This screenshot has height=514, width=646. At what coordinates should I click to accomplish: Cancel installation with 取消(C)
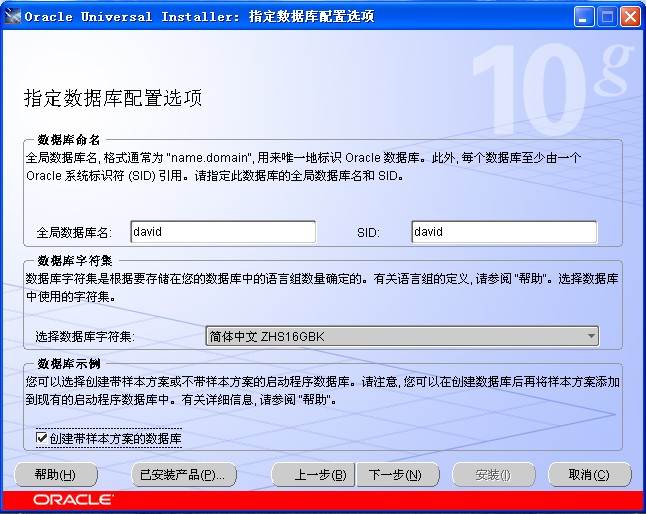point(590,474)
